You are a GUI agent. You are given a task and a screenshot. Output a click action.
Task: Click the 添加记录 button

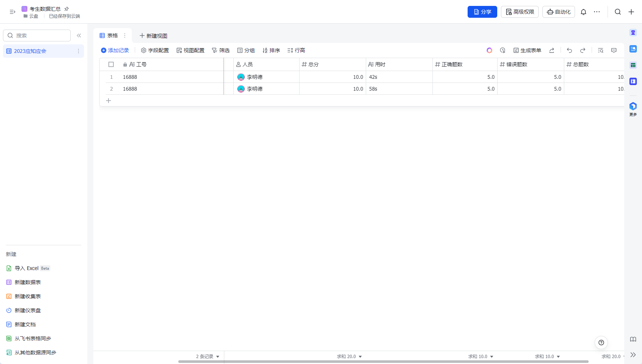(x=115, y=50)
